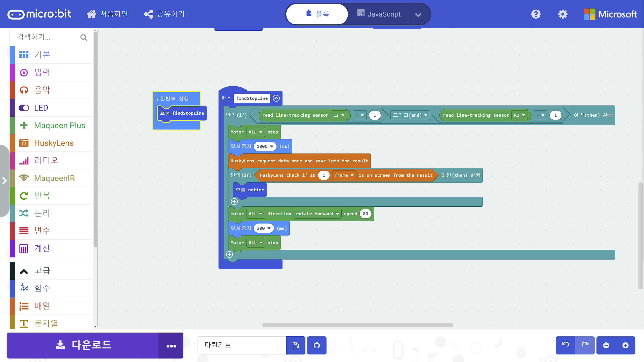Open the rotate forward direction dropdown
The width and height of the screenshot is (644, 362).
coord(317,214)
